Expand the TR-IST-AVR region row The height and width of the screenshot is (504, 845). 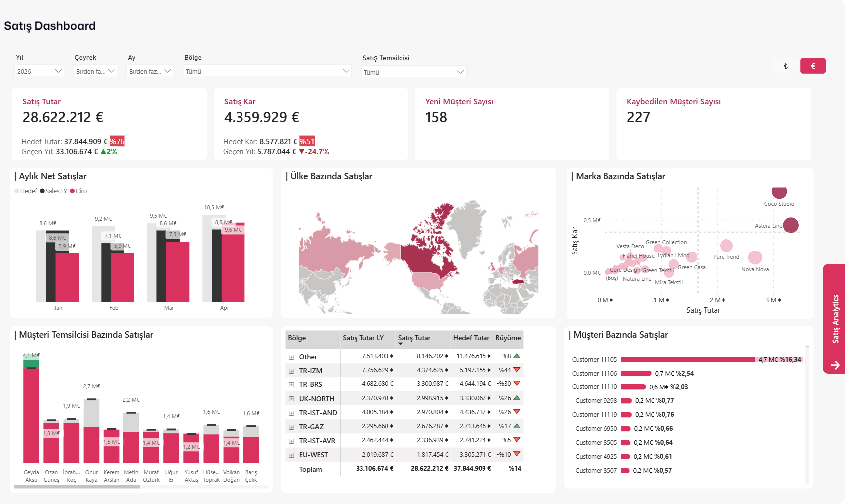(291, 441)
